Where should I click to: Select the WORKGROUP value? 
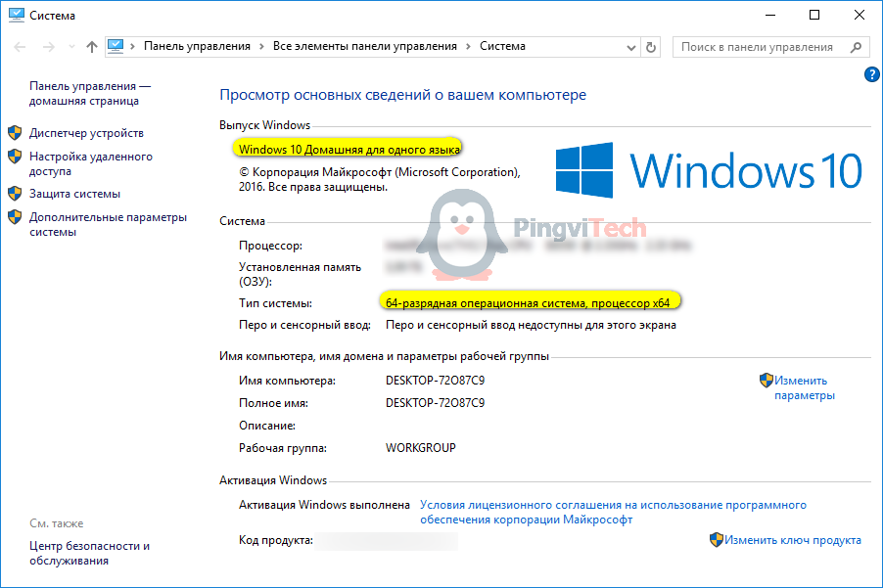(x=421, y=448)
